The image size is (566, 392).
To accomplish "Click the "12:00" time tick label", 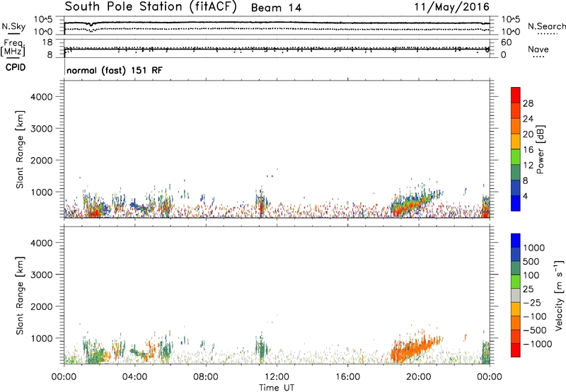I will (277, 377).
